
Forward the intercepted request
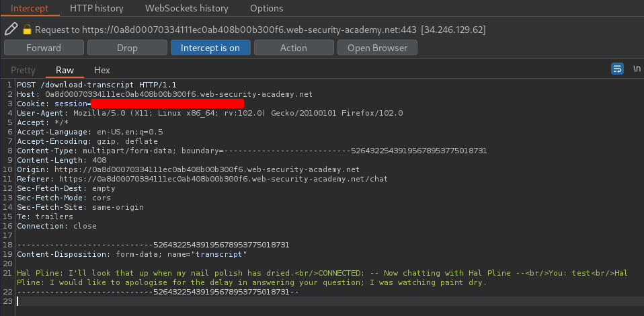(44, 48)
